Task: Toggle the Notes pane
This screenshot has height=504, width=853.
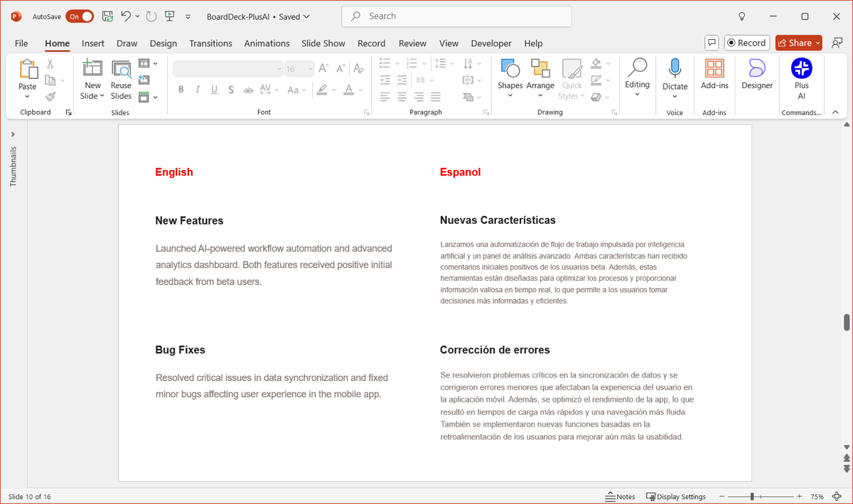Action: coord(620,496)
